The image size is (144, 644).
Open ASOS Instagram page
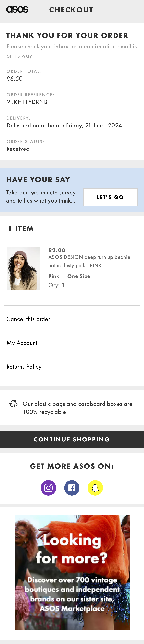(48, 488)
